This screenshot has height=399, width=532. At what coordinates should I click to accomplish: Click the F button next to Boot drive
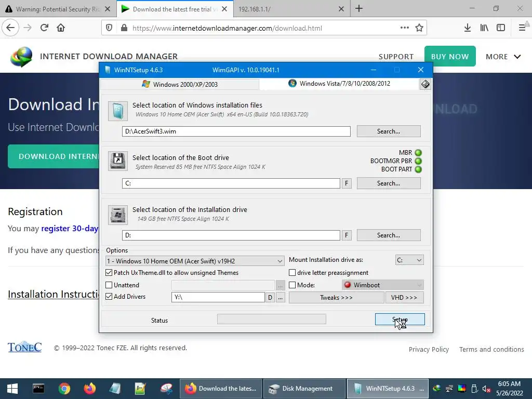[347, 183]
